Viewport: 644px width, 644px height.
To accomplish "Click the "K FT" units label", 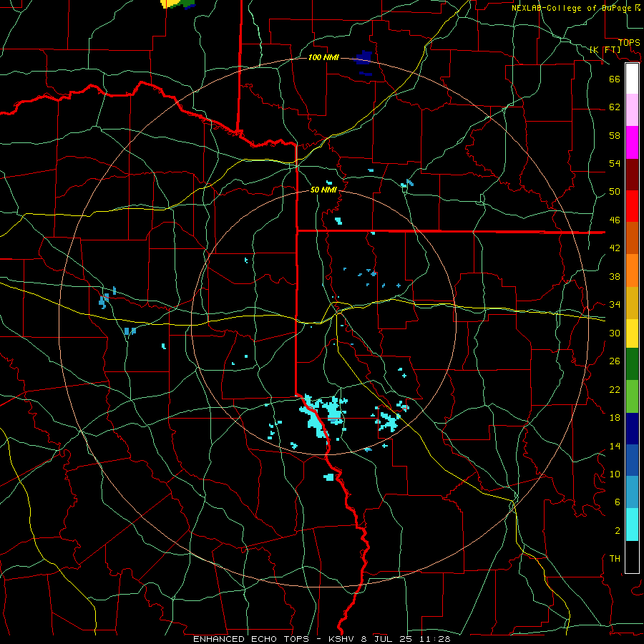I will click(605, 49).
